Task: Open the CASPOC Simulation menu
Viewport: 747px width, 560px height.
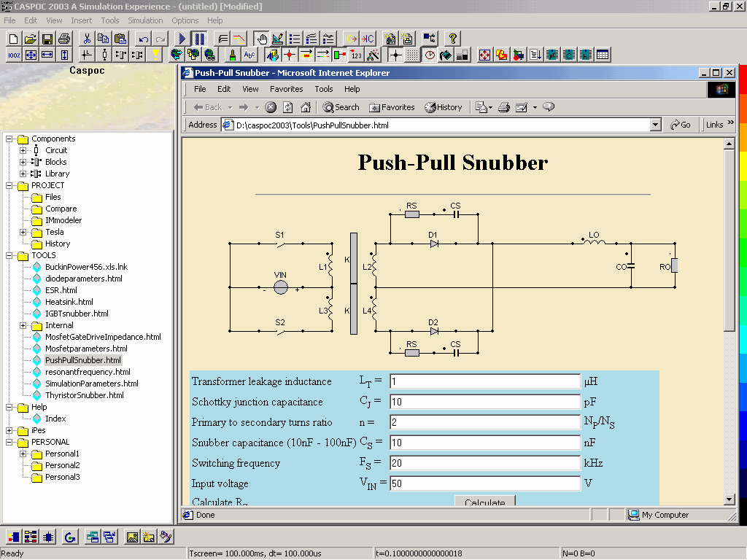Action: click(x=145, y=20)
